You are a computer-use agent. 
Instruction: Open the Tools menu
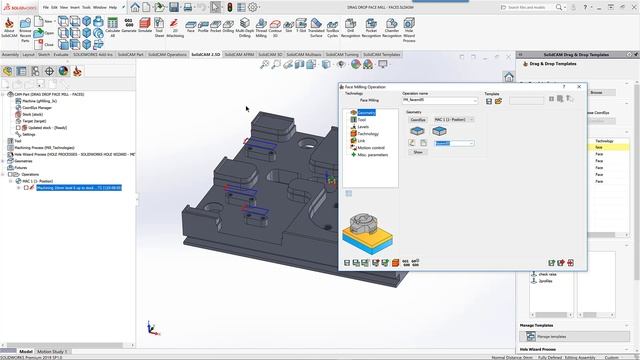click(86, 7)
